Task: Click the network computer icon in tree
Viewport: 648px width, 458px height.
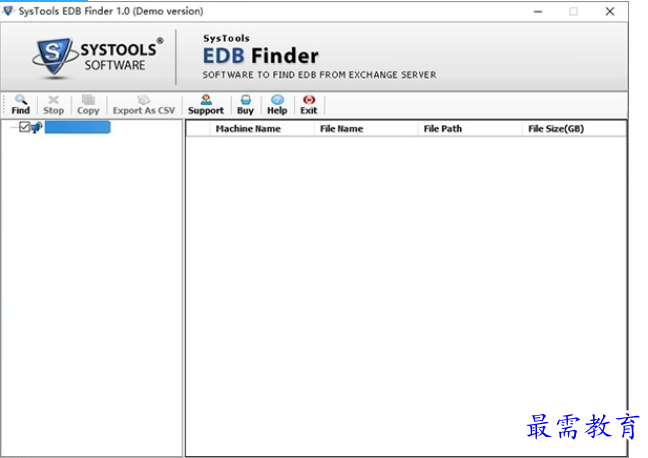Action: pyautogui.click(x=36, y=127)
